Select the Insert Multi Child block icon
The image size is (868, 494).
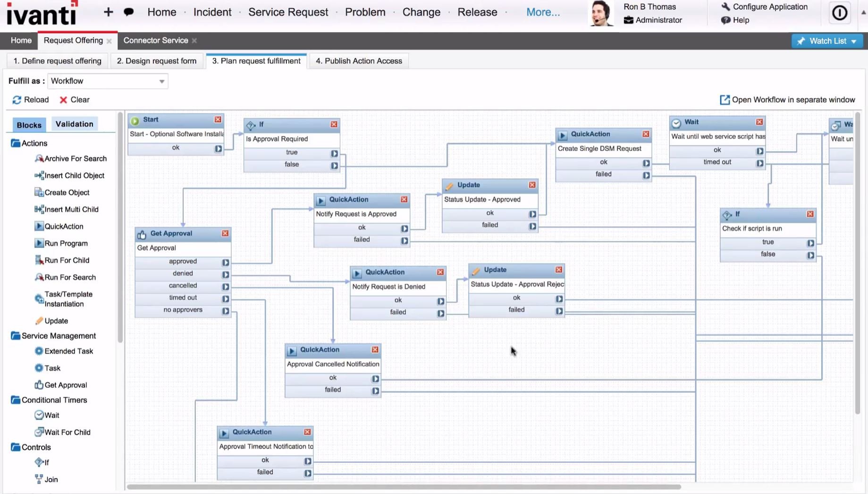tap(39, 209)
